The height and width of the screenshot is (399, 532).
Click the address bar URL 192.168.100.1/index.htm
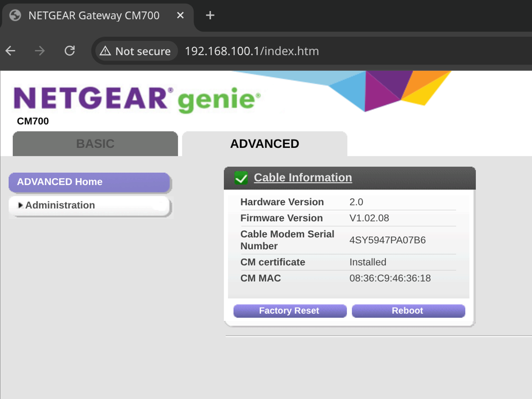click(252, 51)
